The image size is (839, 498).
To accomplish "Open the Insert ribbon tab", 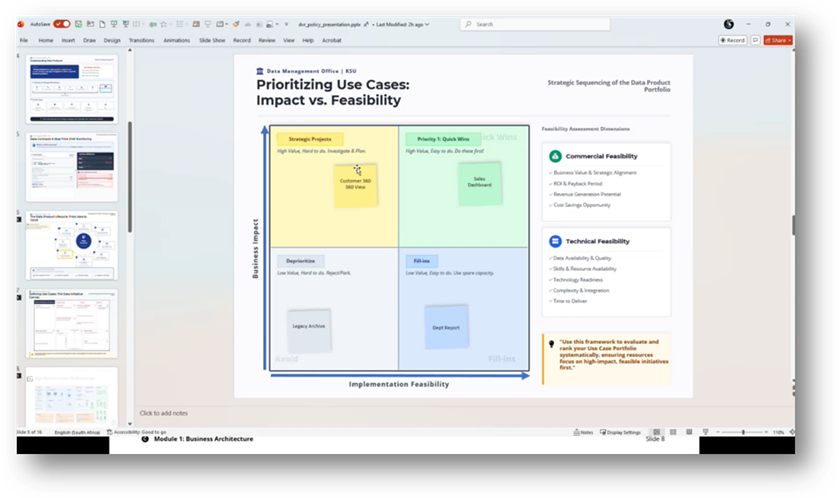I will click(x=68, y=40).
